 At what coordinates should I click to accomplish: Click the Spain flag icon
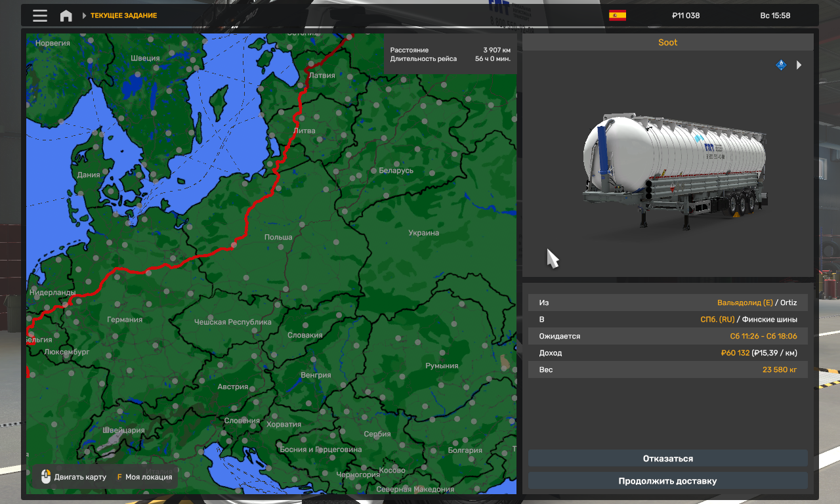click(617, 16)
